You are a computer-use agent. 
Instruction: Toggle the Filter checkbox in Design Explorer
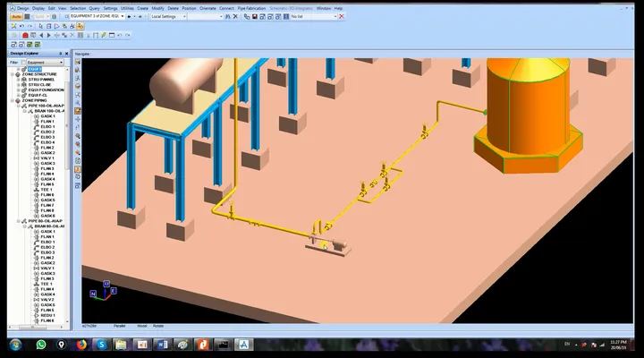tap(23, 63)
